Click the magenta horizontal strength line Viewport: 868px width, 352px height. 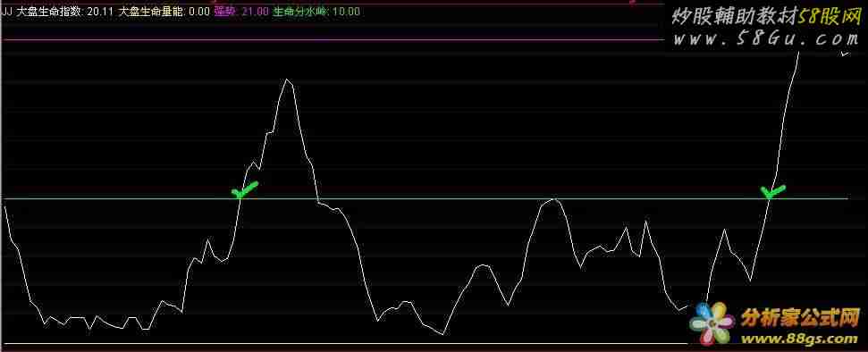pos(333,40)
